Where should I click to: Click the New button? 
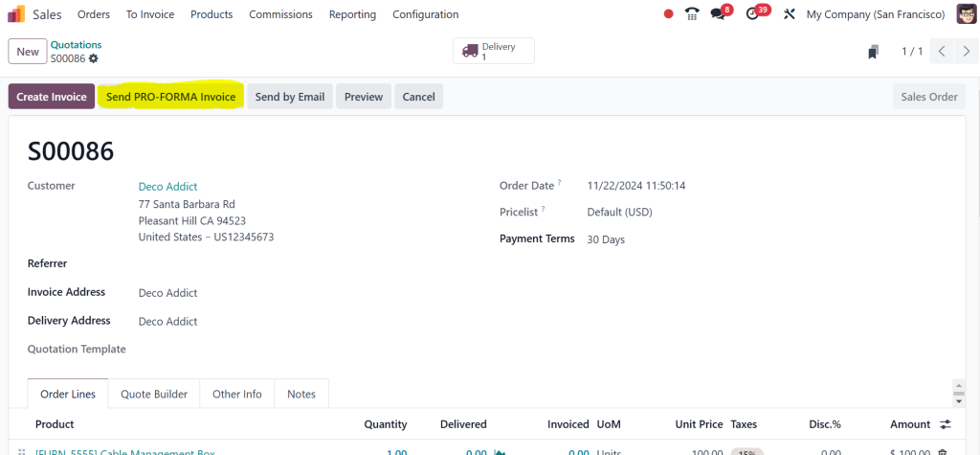click(x=28, y=52)
